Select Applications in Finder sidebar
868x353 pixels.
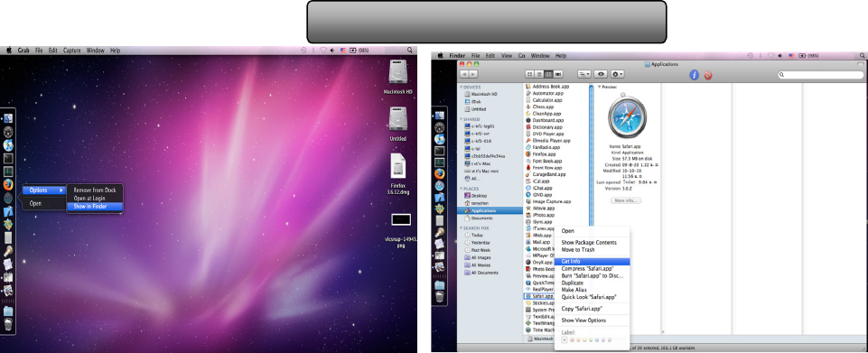[490, 210]
